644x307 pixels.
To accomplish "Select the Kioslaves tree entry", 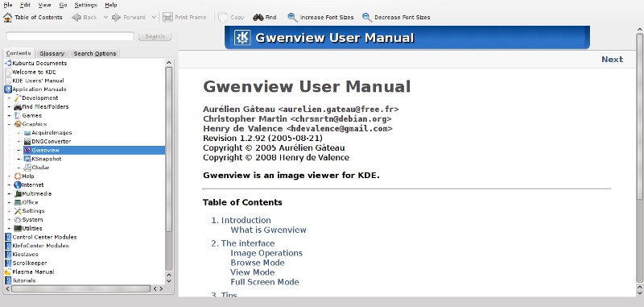I will click(x=25, y=255).
